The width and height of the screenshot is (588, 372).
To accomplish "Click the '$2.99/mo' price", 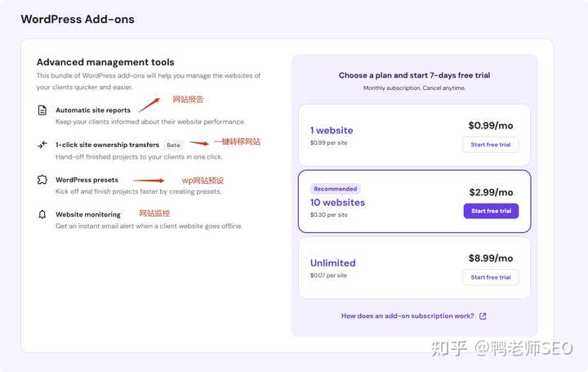I will pyautogui.click(x=491, y=192).
